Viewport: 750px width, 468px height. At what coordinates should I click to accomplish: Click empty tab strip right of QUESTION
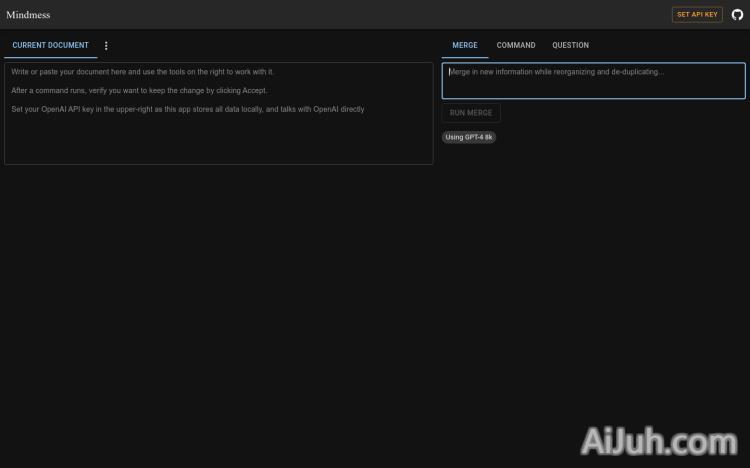pos(670,45)
